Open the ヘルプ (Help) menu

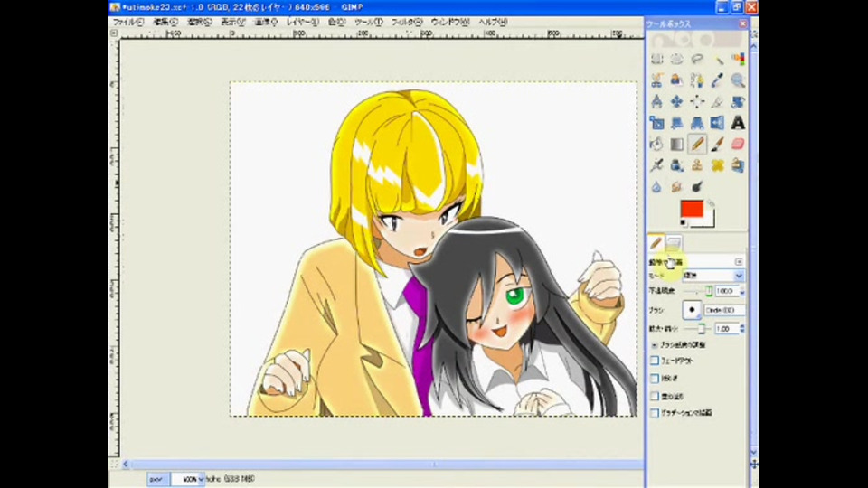pyautogui.click(x=493, y=22)
